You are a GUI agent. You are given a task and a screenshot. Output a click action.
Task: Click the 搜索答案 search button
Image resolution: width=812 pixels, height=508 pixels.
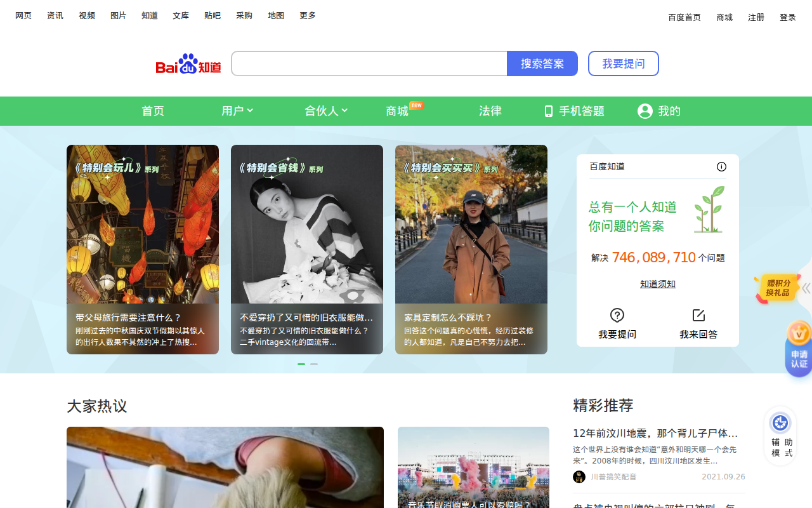tap(542, 63)
